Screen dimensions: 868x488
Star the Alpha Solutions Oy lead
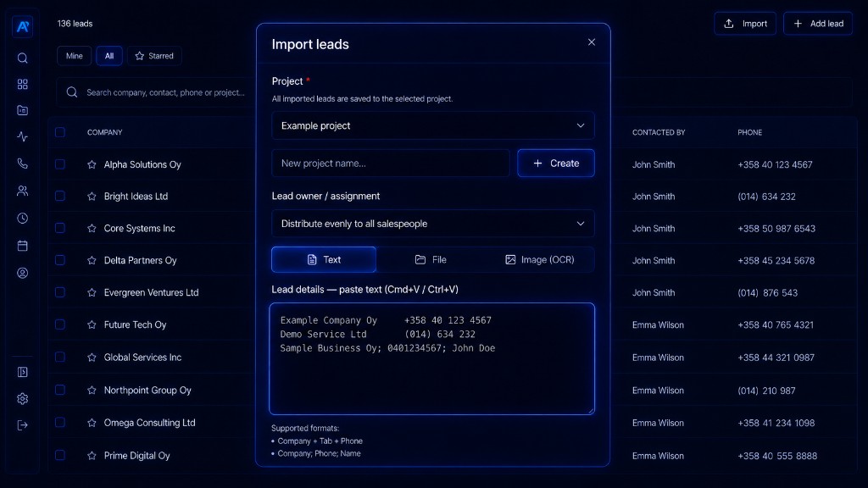click(x=92, y=164)
